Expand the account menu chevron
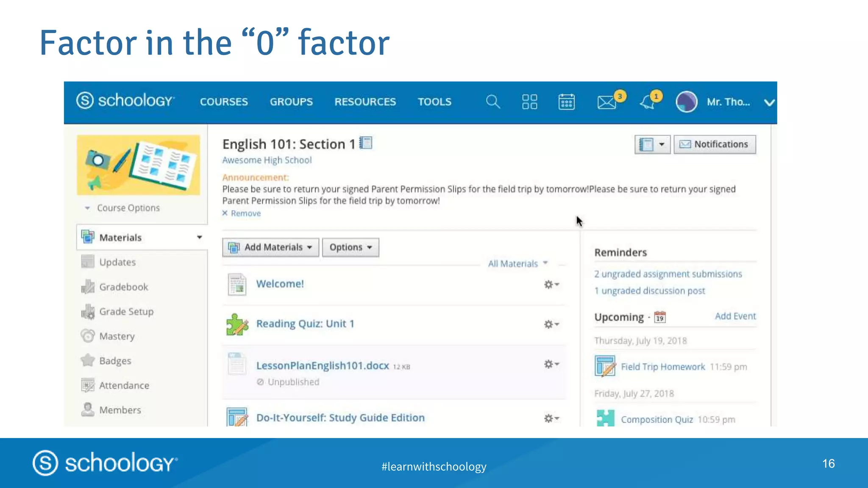868x488 pixels. click(x=769, y=103)
